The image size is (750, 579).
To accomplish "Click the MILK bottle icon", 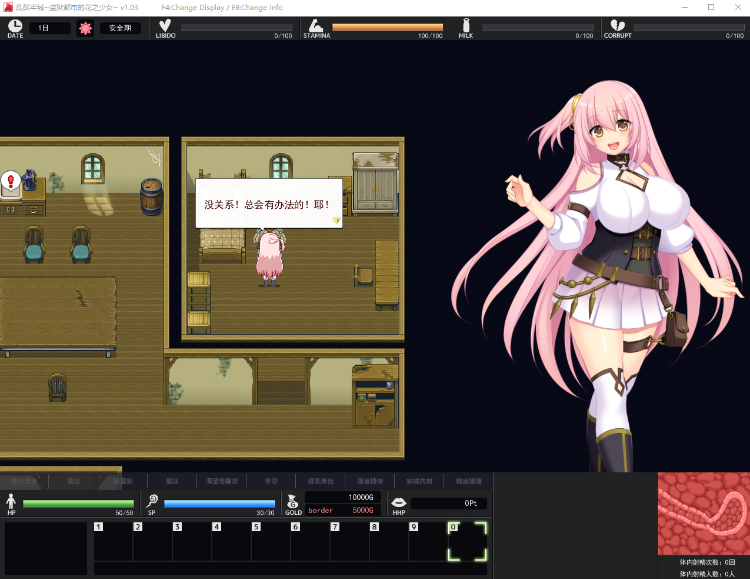I will (x=466, y=25).
